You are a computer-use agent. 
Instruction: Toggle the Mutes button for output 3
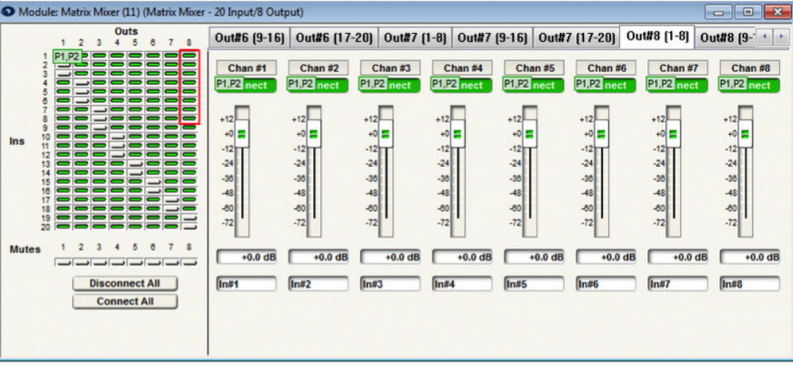[x=99, y=262]
